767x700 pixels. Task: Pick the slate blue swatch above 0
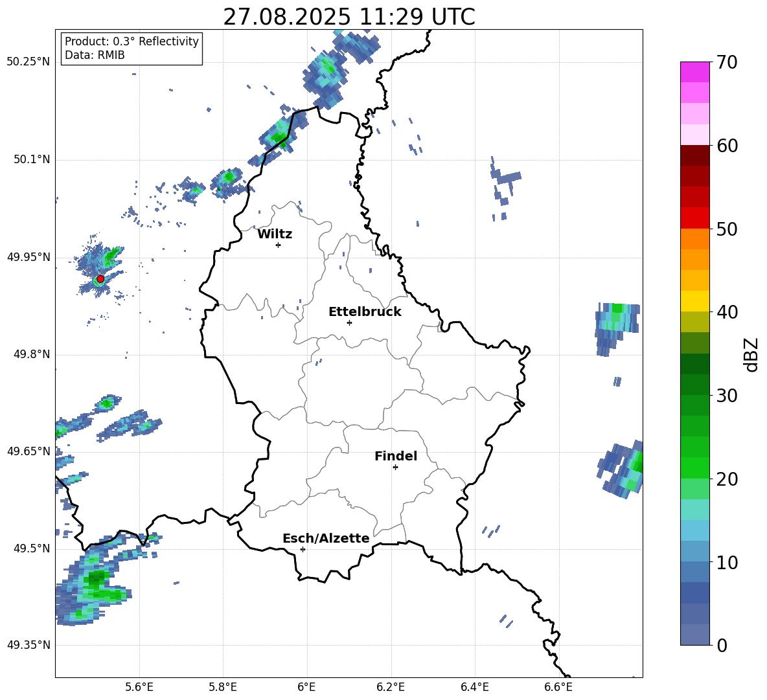tap(694, 635)
